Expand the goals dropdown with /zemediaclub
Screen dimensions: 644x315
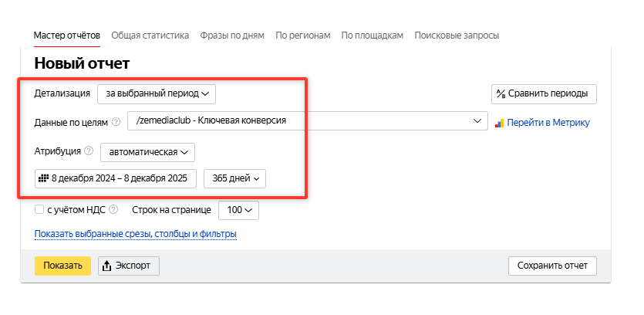click(307, 121)
